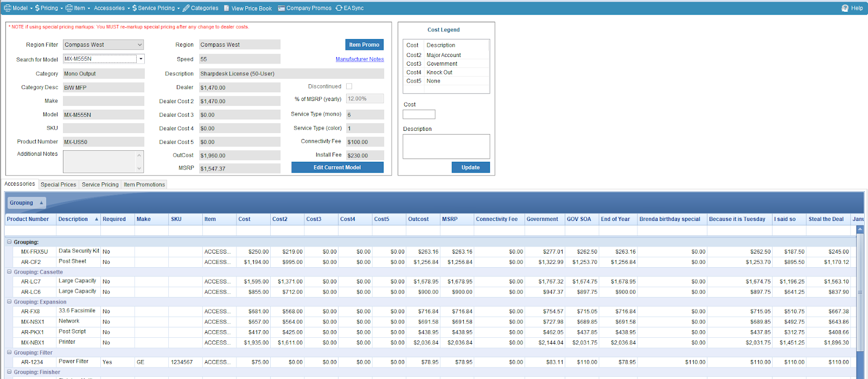
Task: Click the Update button in Cost Legend
Action: [471, 167]
